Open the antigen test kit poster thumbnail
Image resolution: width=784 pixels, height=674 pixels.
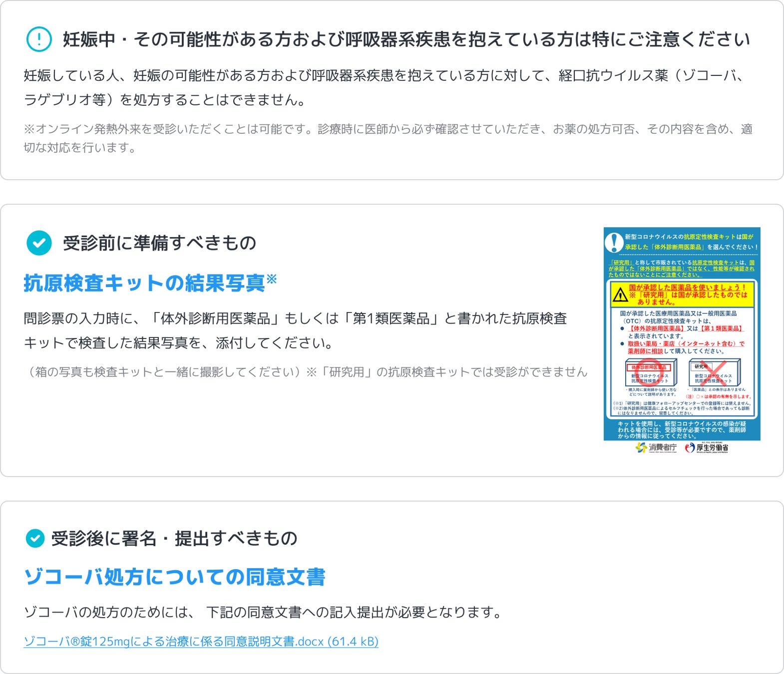pyautogui.click(x=682, y=340)
